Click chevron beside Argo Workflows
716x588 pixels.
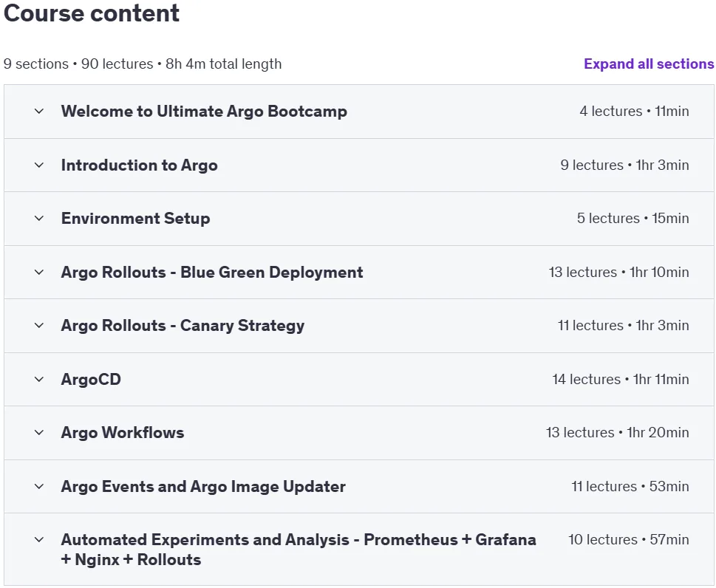[39, 432]
